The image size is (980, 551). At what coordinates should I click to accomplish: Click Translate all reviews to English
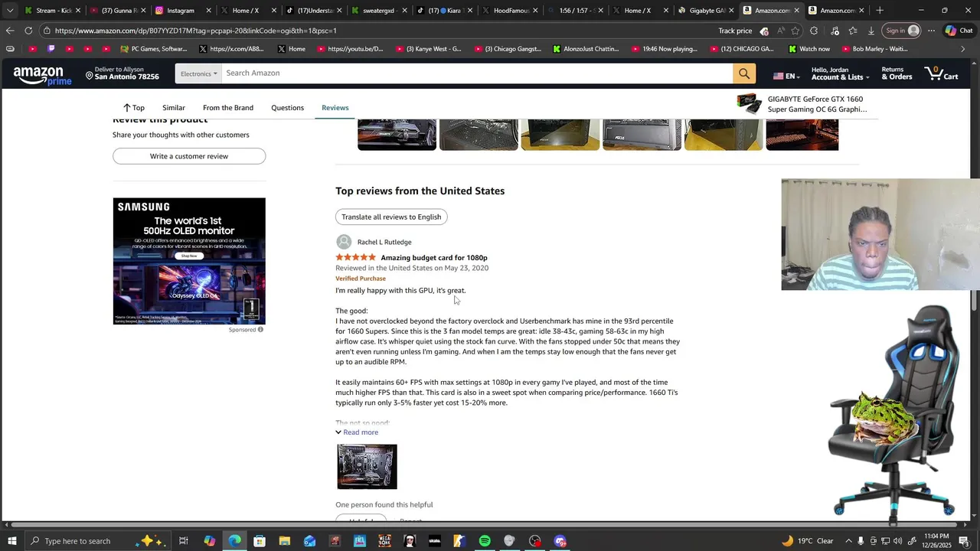pos(391,217)
